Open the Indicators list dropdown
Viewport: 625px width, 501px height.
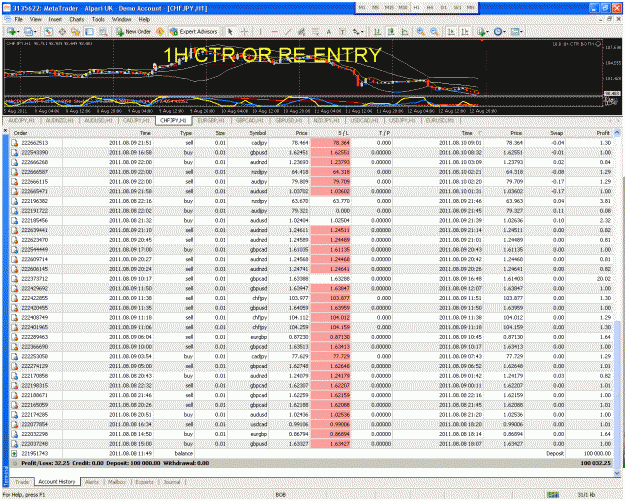coord(483,31)
